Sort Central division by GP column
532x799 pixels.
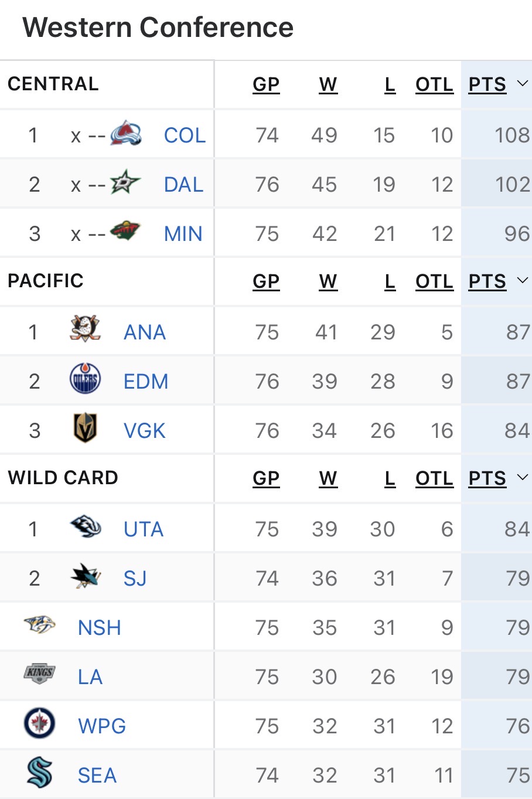[266, 84]
